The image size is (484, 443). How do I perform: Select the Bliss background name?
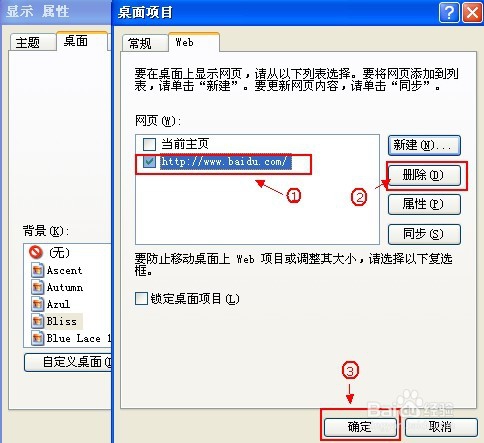(62, 321)
